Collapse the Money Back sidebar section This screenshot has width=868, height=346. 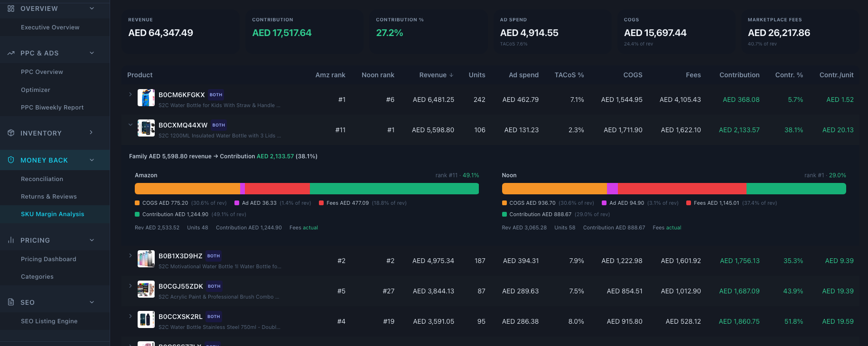(92, 160)
